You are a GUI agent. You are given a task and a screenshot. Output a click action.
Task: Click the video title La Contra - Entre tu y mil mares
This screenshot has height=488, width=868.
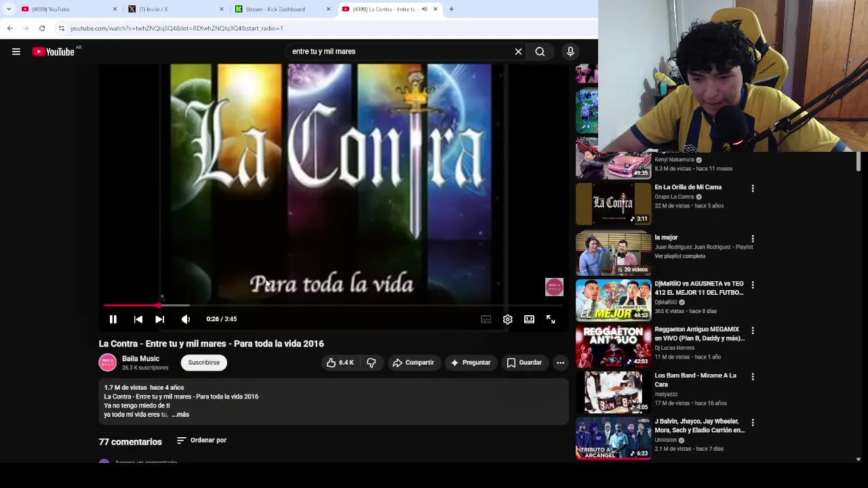coord(211,344)
